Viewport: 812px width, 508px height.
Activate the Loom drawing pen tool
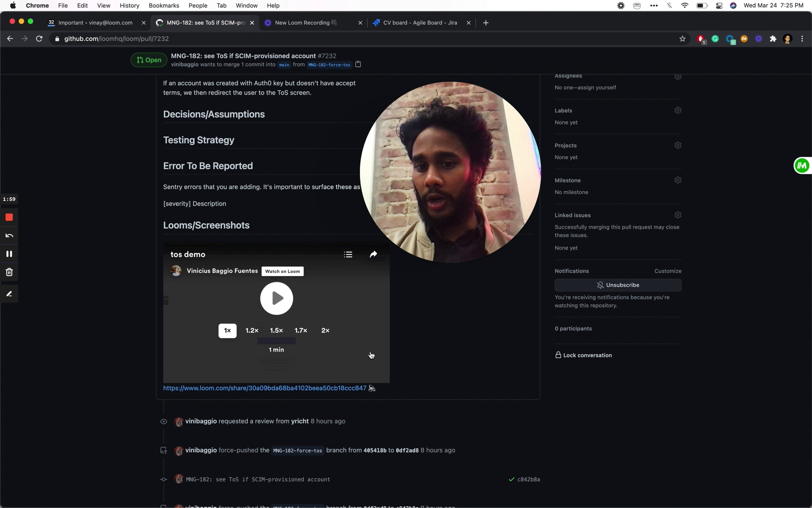pyautogui.click(x=9, y=294)
